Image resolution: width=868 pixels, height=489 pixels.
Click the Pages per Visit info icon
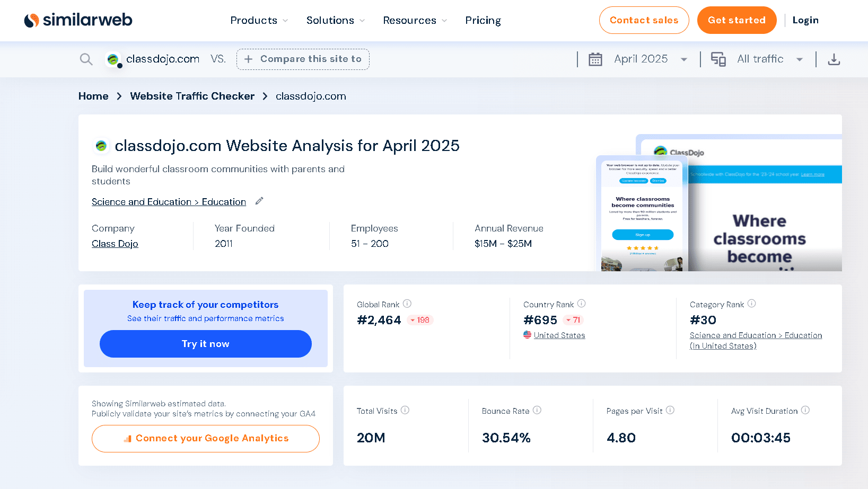click(670, 410)
